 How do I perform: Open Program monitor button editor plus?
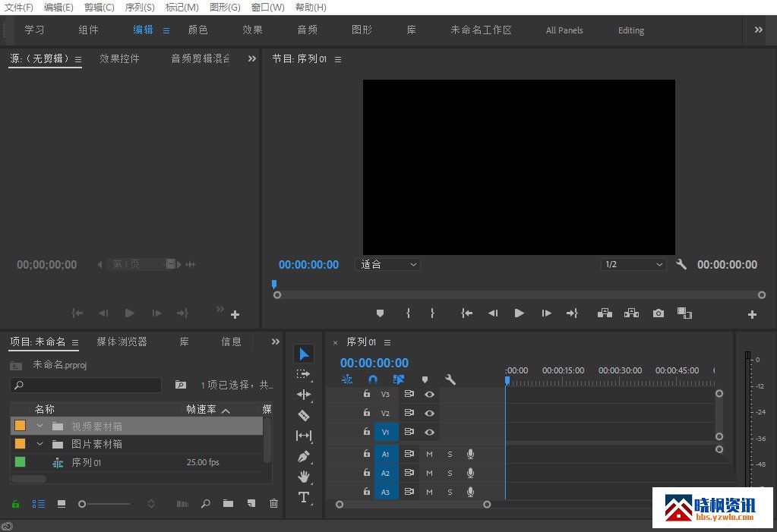[752, 314]
